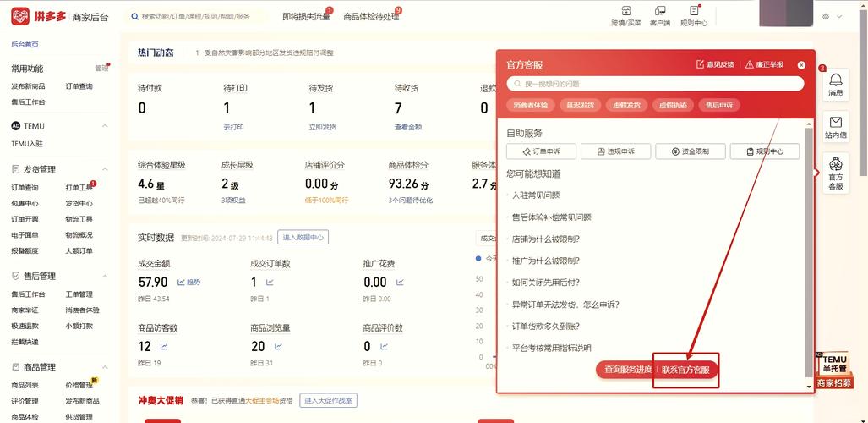Click 立即发货 under 待发货
The image size is (868, 423).
point(323,127)
